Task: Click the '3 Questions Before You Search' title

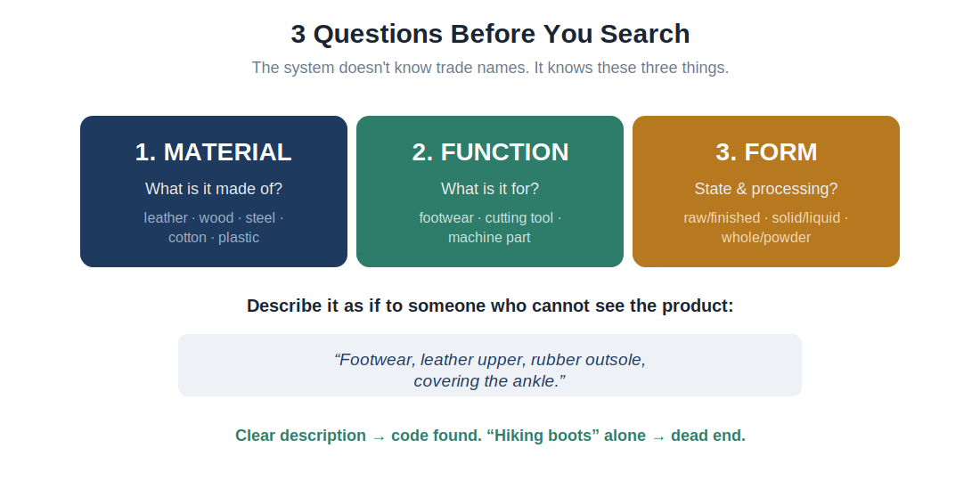Action: coord(490,34)
